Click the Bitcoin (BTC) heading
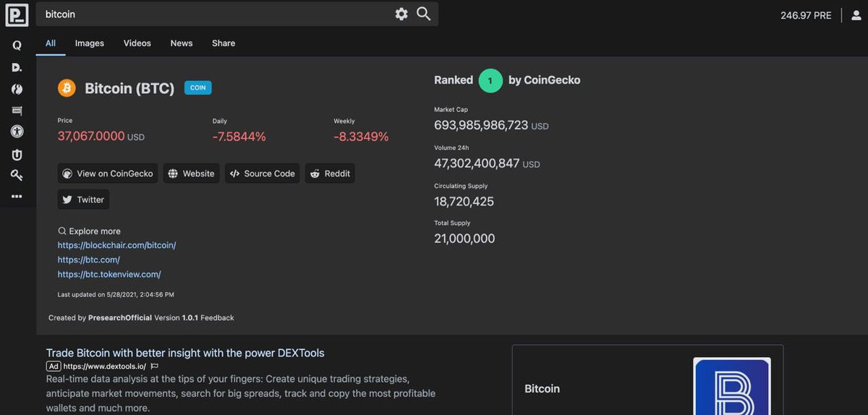 coord(129,88)
